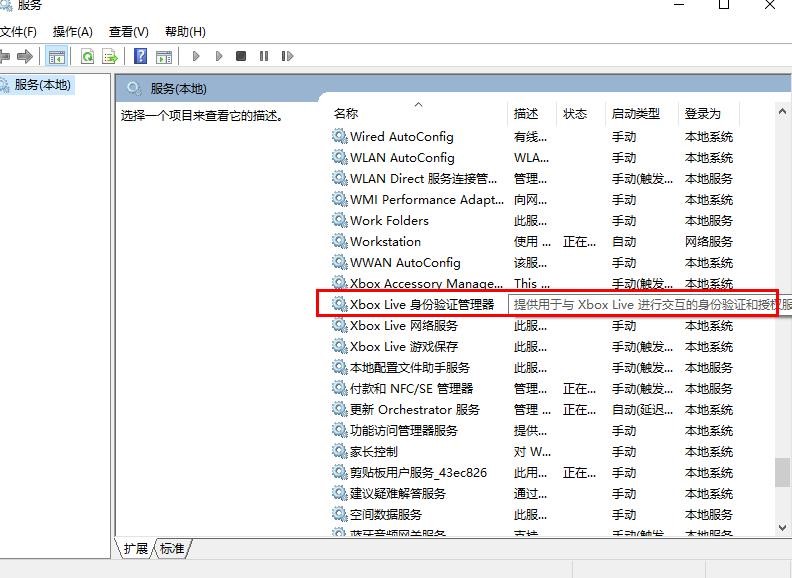This screenshot has width=792, height=578.
Task: Select the Xbox Live 身份验证管理器 service
Action: [421, 304]
